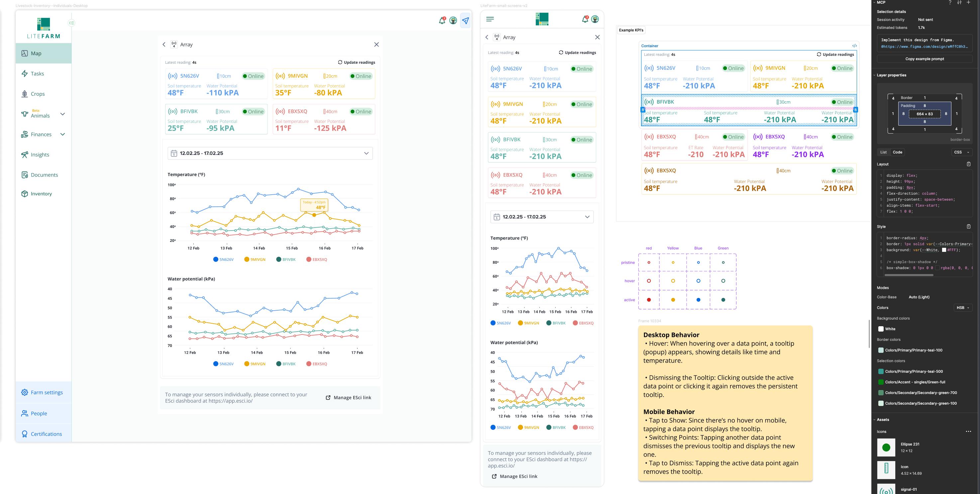Open Farm settings in sidebar
Screen dimensions: 980x494
[x=44, y=392]
